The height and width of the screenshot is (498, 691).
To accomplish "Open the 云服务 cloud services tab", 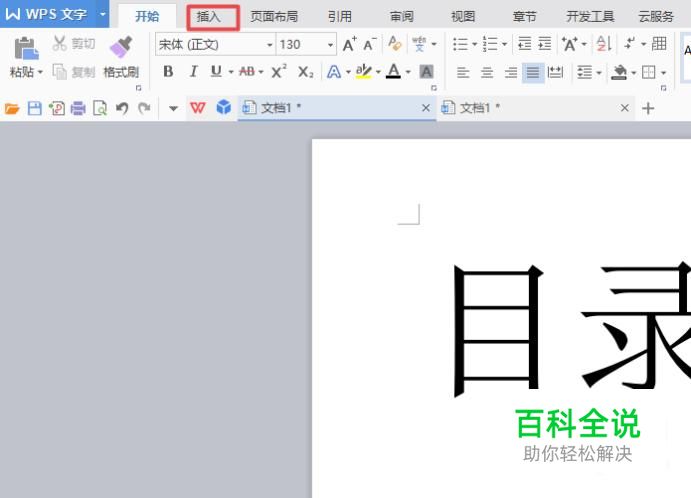I will pyautogui.click(x=656, y=17).
